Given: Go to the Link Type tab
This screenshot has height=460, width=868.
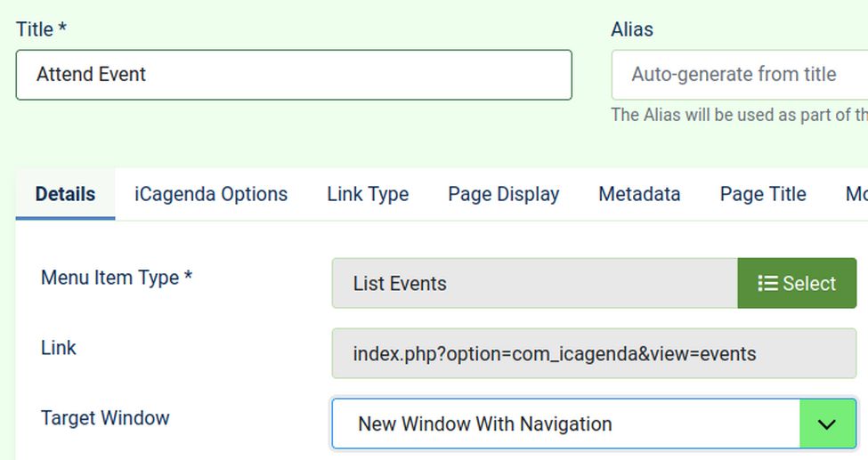Looking at the screenshot, I should 368,194.
